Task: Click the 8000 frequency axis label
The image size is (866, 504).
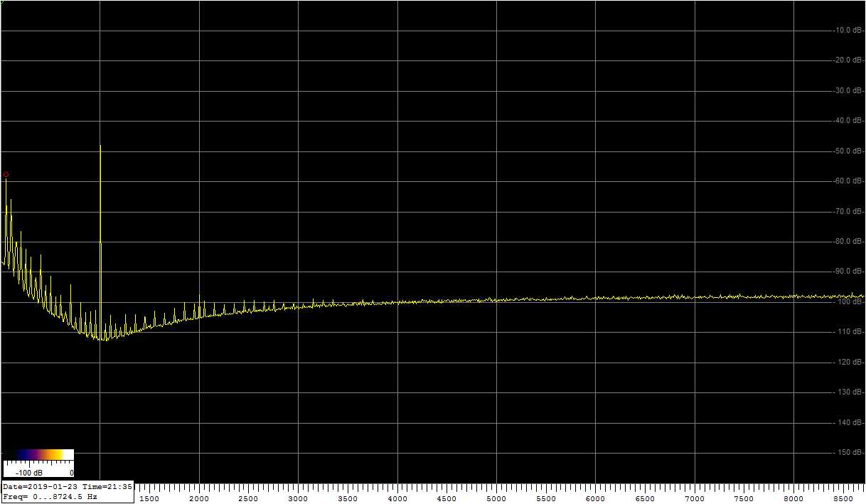Action: tap(793, 499)
